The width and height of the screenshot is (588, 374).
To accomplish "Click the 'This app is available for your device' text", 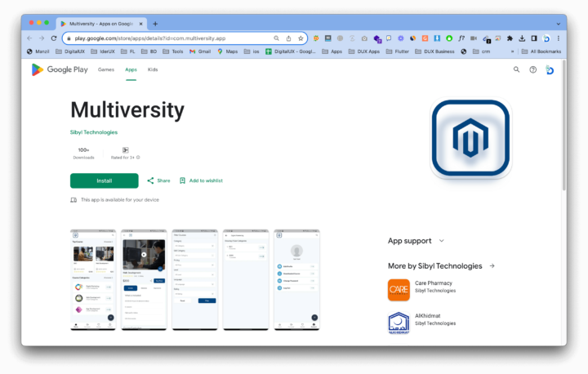I will coord(120,200).
